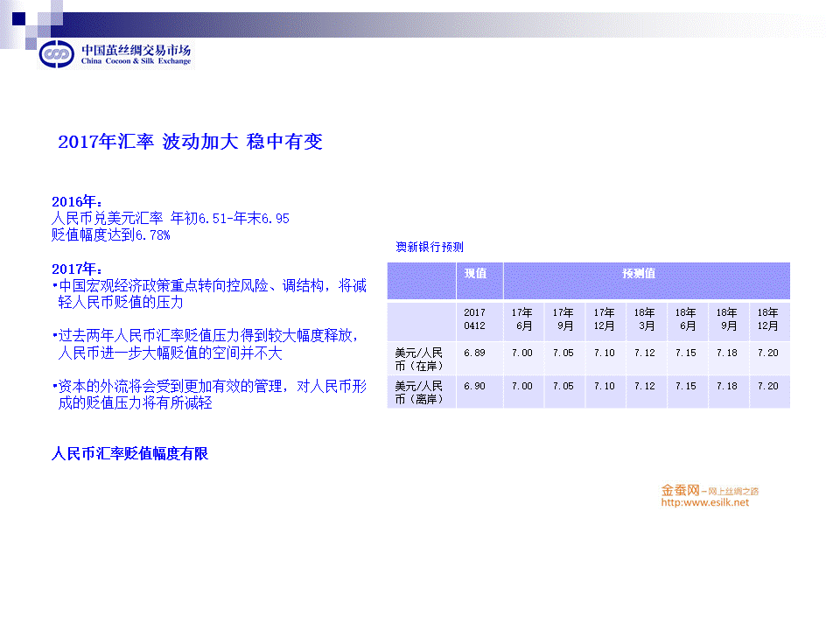Click the 18年12月 column header
Screen dimensions: 840x630
click(x=768, y=319)
